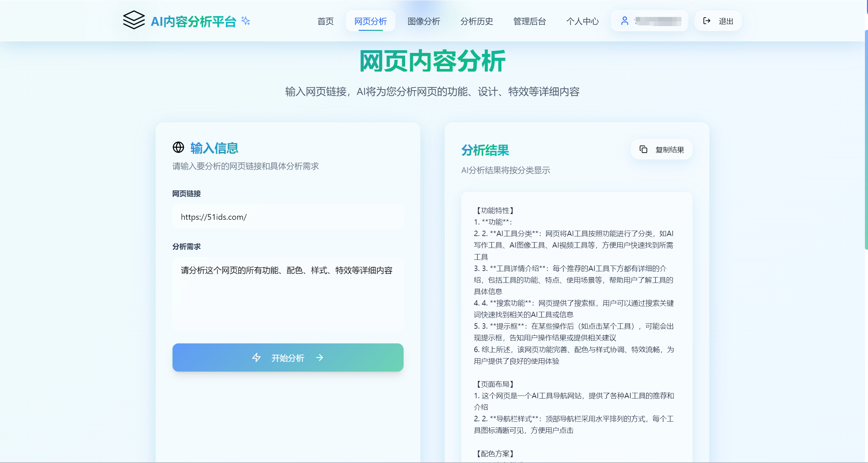This screenshot has height=463, width=868.
Task: Click the 分析结果 panel title
Action: pyautogui.click(x=485, y=150)
